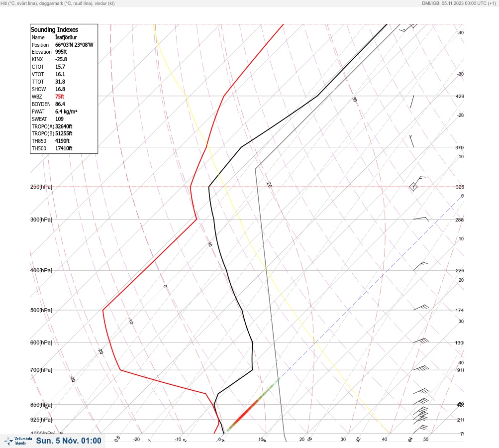The width and height of the screenshot is (499, 448).
Task: Select the TH850 value 4190ft
Action: point(62,141)
